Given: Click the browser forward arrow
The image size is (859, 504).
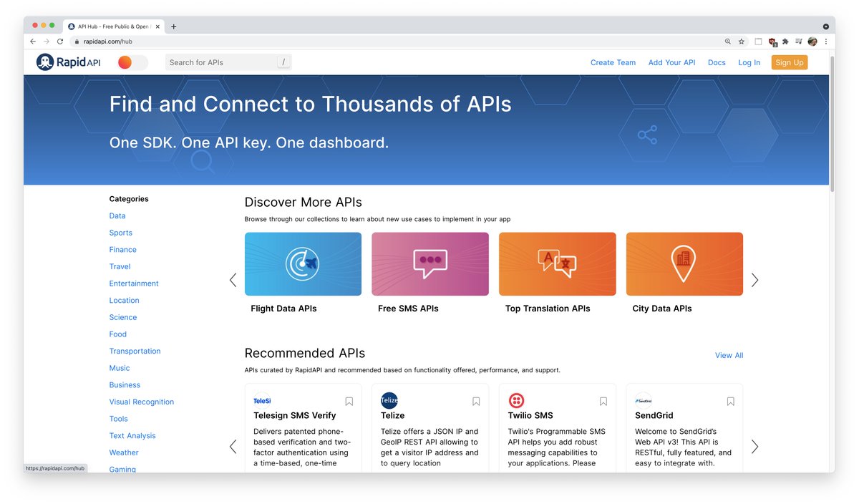Looking at the screenshot, I should point(47,42).
